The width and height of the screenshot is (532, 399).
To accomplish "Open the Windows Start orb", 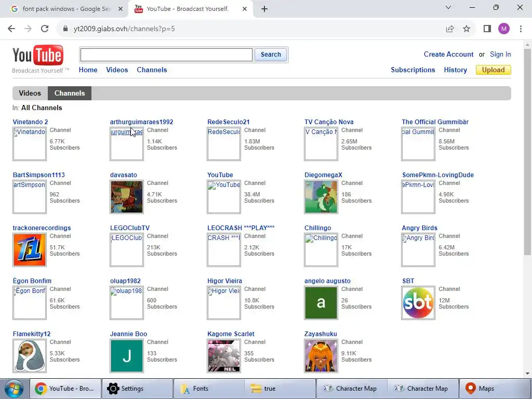I will 14,389.
